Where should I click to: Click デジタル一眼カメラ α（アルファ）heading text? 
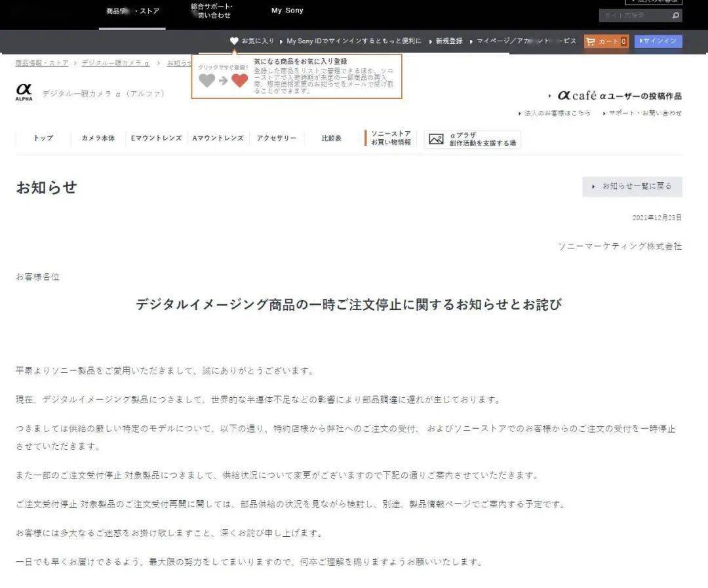tap(104, 94)
